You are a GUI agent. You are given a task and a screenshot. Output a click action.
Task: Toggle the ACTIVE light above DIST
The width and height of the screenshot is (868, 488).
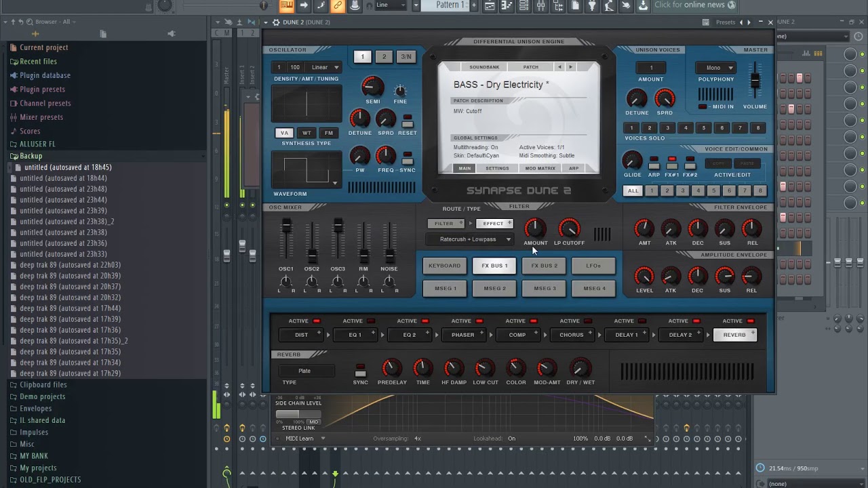[x=317, y=321]
